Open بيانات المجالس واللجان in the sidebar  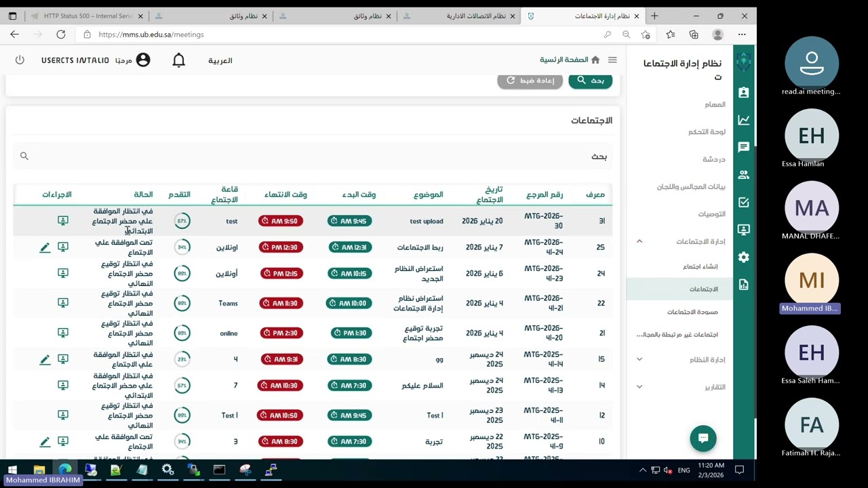coord(691,186)
